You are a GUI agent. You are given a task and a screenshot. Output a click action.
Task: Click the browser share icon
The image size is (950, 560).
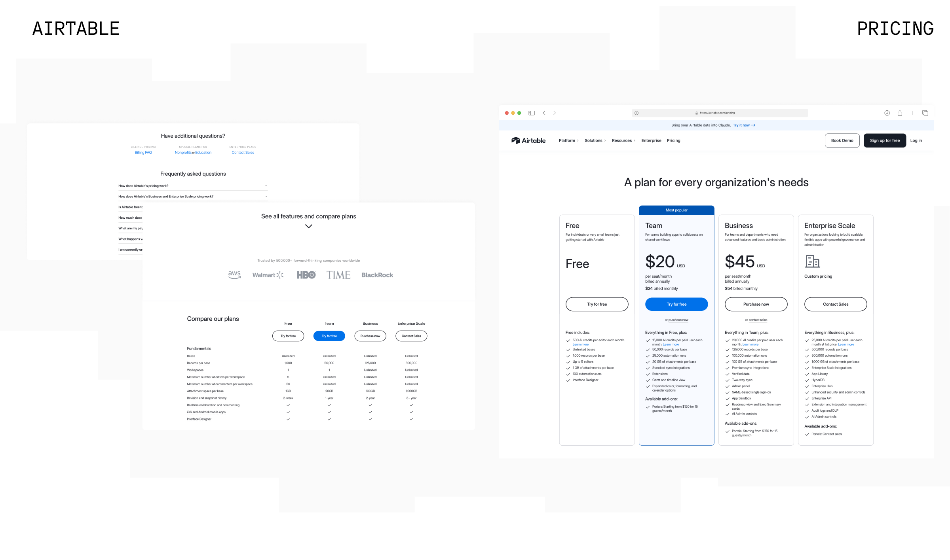point(900,113)
